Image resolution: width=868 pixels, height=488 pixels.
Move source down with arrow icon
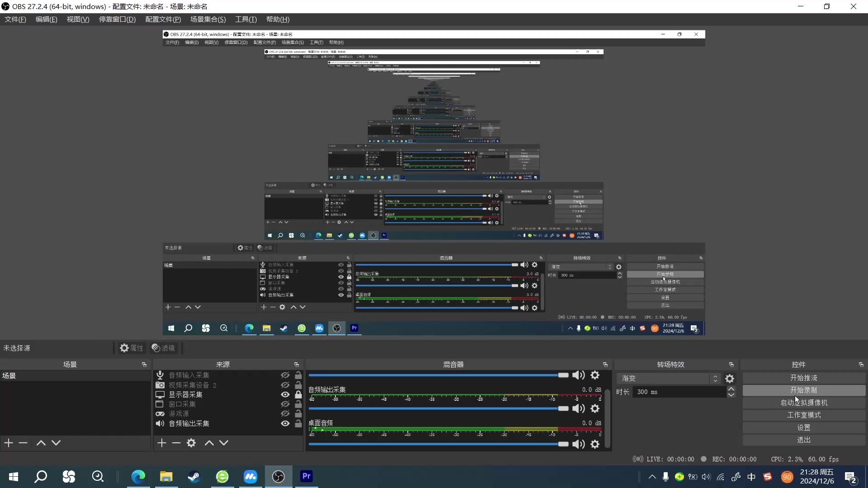click(x=224, y=443)
